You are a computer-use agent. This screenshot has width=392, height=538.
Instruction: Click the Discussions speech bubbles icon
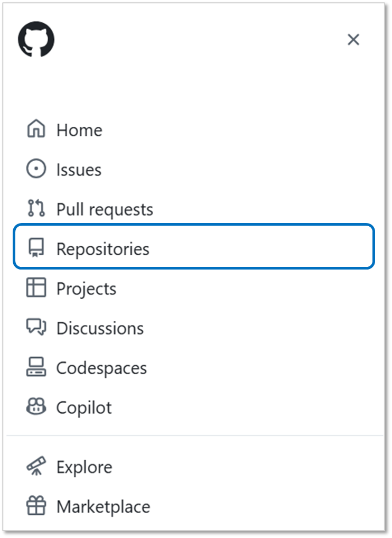36,328
